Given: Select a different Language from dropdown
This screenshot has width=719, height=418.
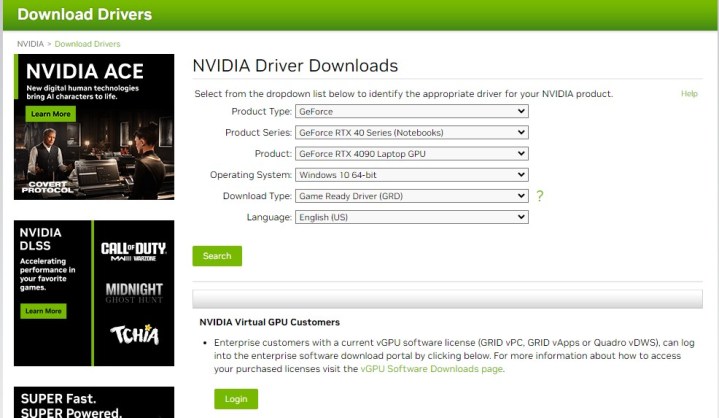Looking at the screenshot, I should coord(411,217).
